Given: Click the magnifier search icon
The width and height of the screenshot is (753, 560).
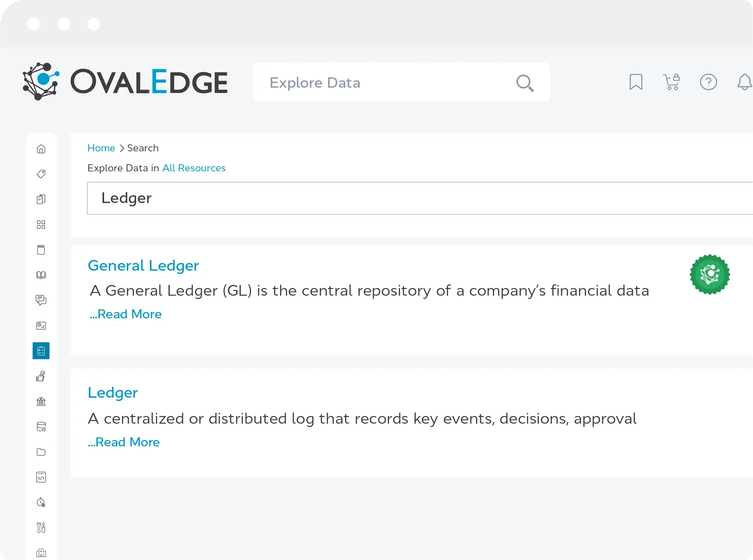Looking at the screenshot, I should point(525,83).
